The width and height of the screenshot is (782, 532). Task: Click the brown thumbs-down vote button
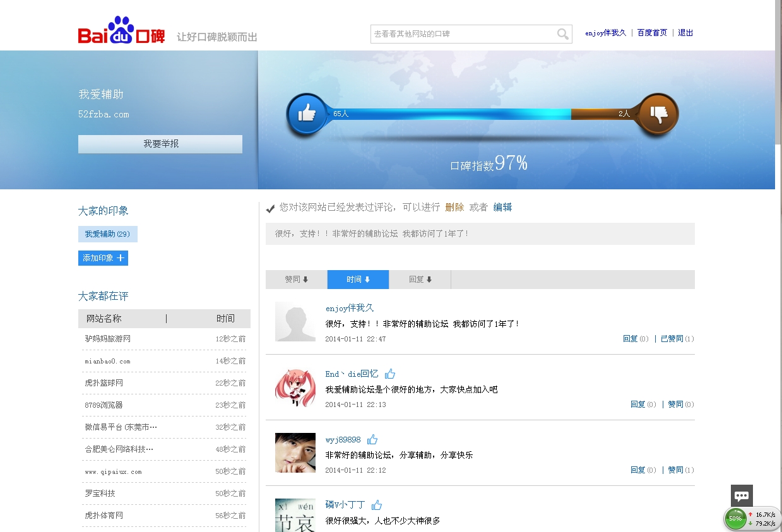coord(658,114)
